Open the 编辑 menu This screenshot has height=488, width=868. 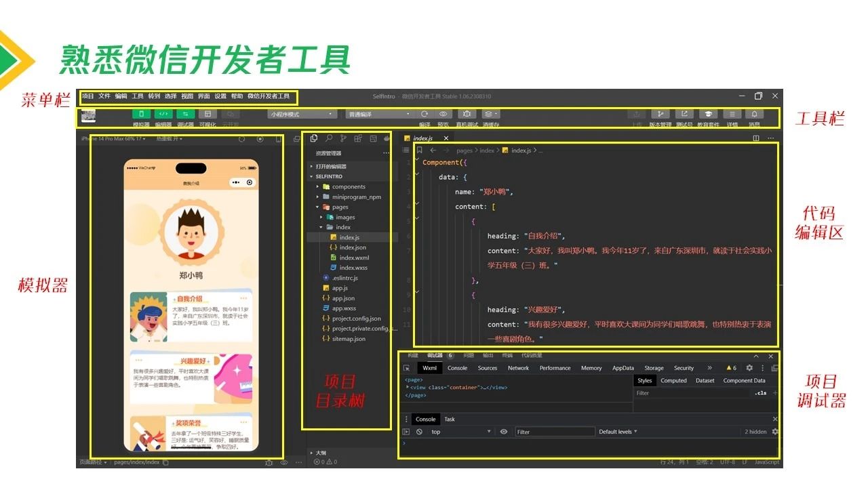(121, 96)
